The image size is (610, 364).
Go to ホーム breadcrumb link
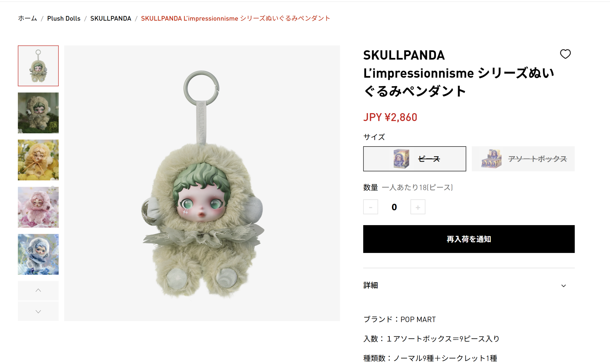pos(27,18)
